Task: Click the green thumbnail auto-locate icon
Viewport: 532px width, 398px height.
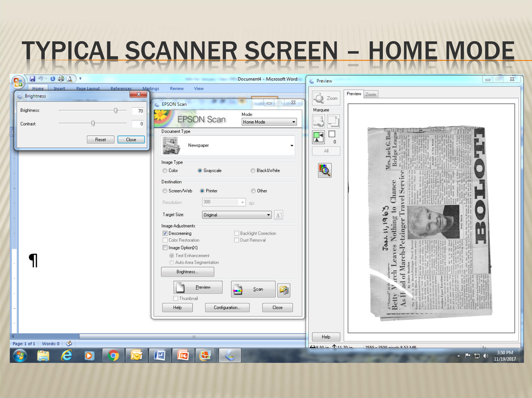Action: pyautogui.click(x=318, y=137)
